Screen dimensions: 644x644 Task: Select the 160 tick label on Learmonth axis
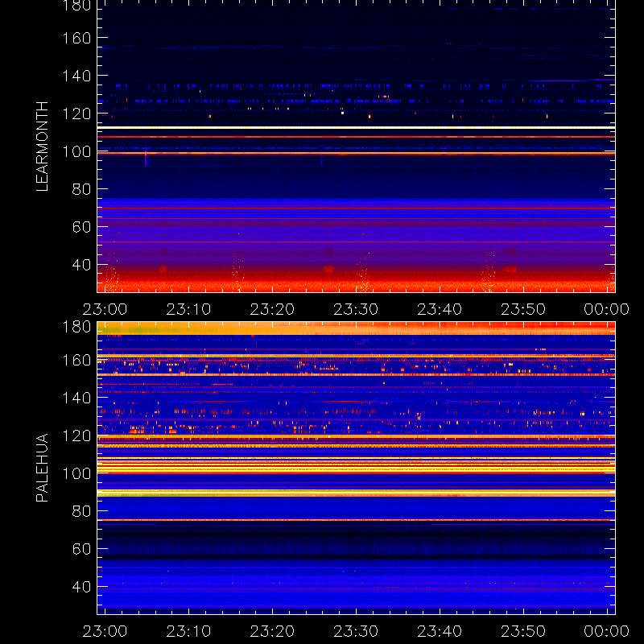coord(76,38)
